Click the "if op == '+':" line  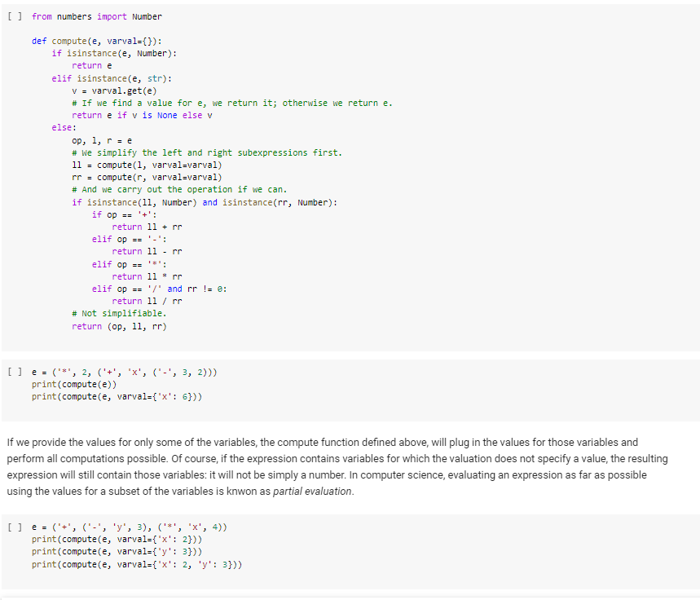(x=124, y=215)
